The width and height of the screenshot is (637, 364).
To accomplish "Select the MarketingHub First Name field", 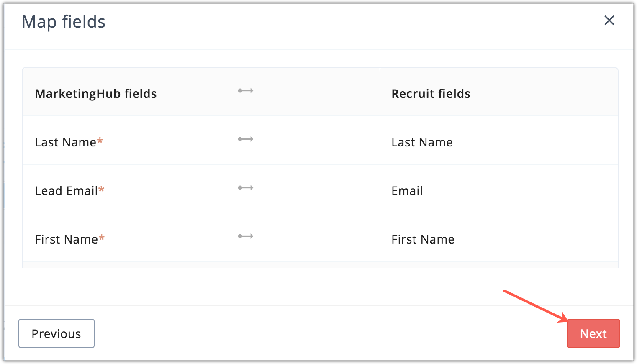I will 66,240.
